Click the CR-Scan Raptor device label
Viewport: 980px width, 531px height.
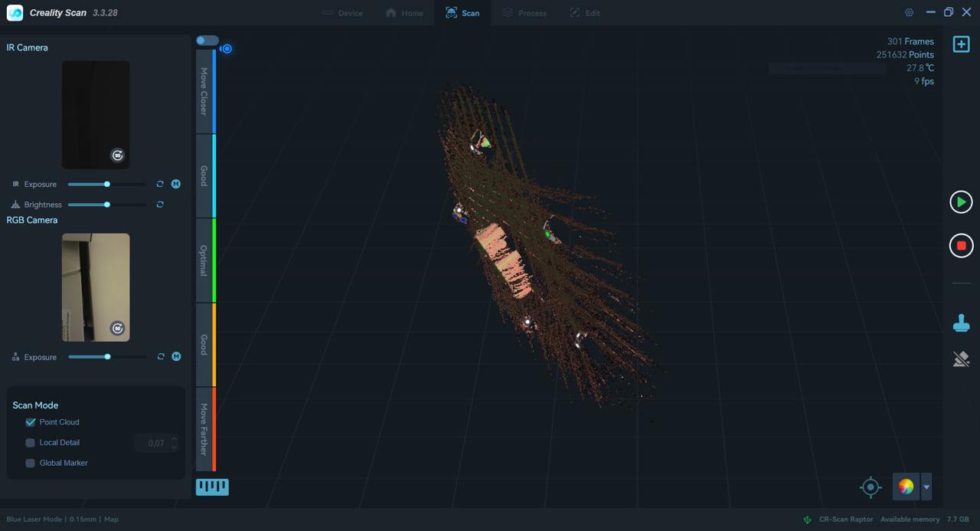[846, 520]
